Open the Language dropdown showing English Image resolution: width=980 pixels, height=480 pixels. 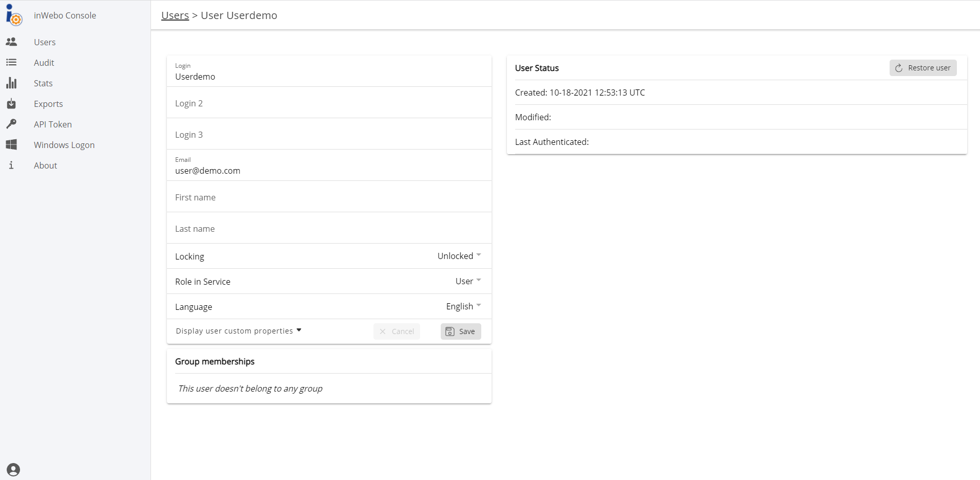(x=463, y=306)
